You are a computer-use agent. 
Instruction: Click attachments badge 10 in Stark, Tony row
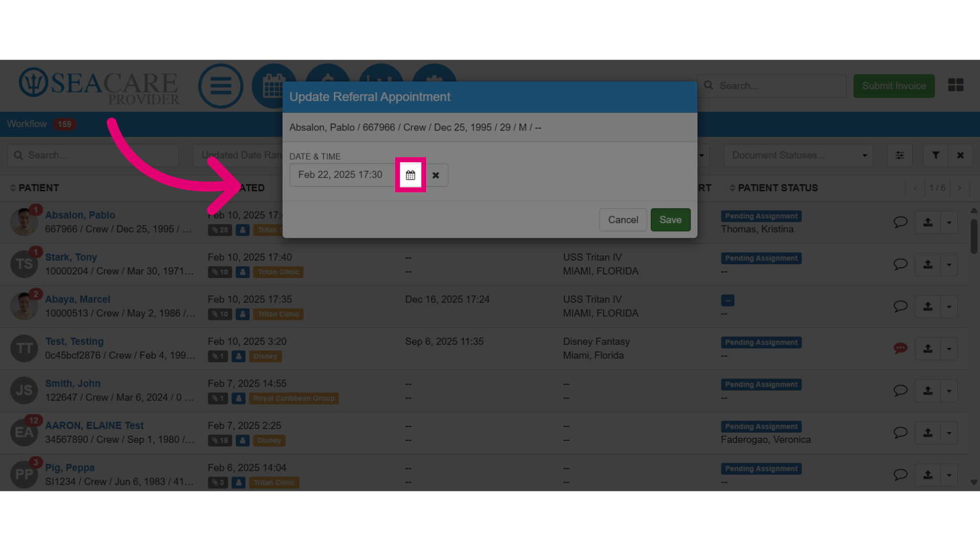coord(220,272)
